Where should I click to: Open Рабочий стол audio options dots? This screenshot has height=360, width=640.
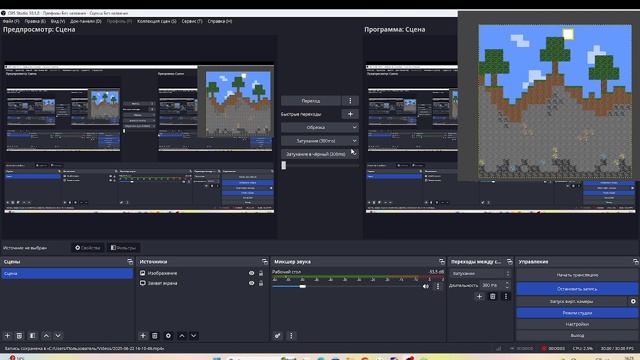click(438, 287)
